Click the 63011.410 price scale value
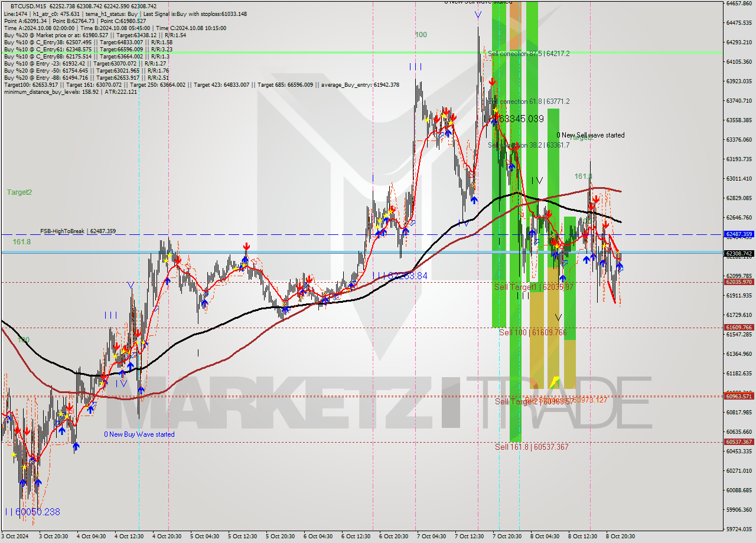The height and width of the screenshot is (543, 756). pos(739,178)
